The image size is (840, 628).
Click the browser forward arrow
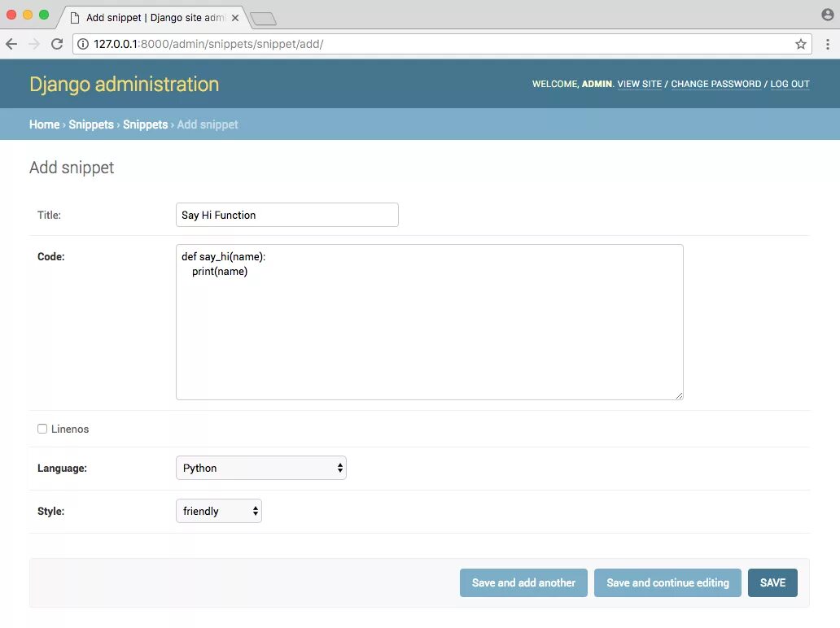pyautogui.click(x=34, y=44)
